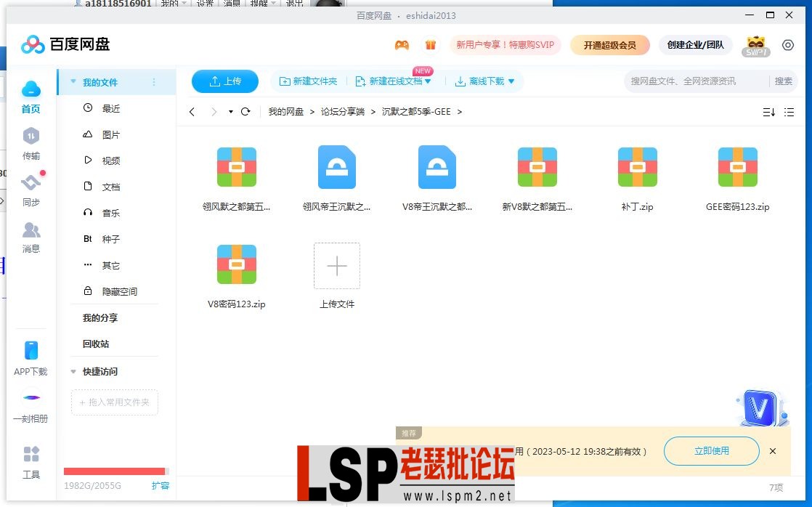Open 回收站 from the file menu
The image size is (812, 507).
click(95, 344)
